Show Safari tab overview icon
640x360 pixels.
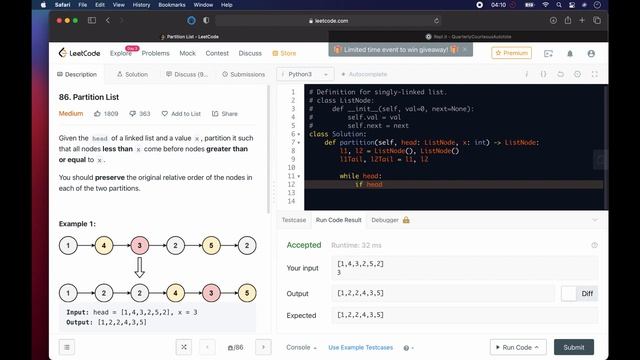597,20
